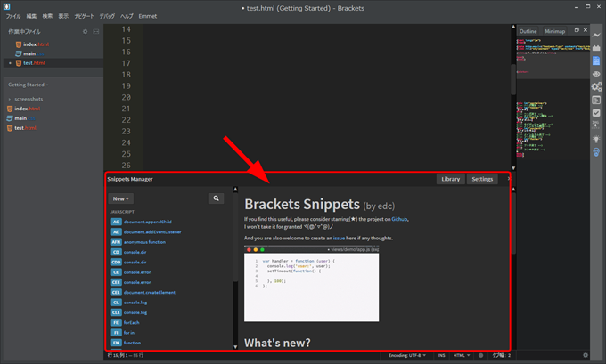Close the Outline/Minimap panel
Viewport: 606px width, 364px height.
(586, 30)
